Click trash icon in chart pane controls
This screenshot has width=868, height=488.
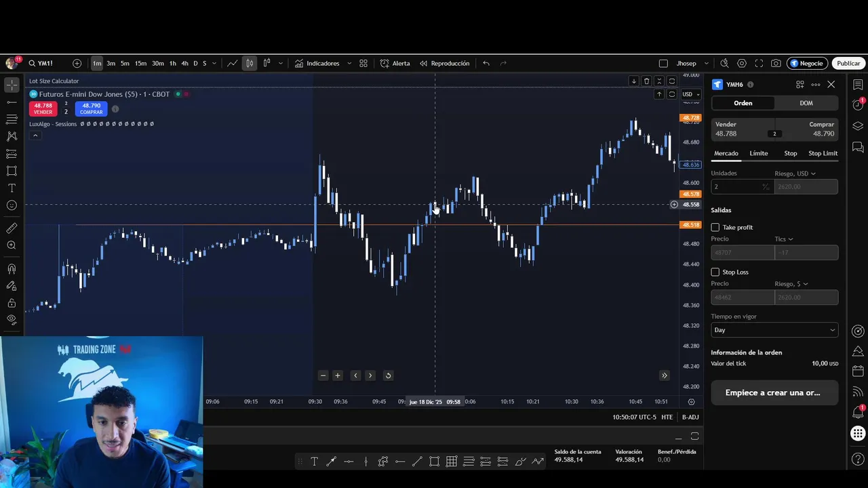(646, 81)
